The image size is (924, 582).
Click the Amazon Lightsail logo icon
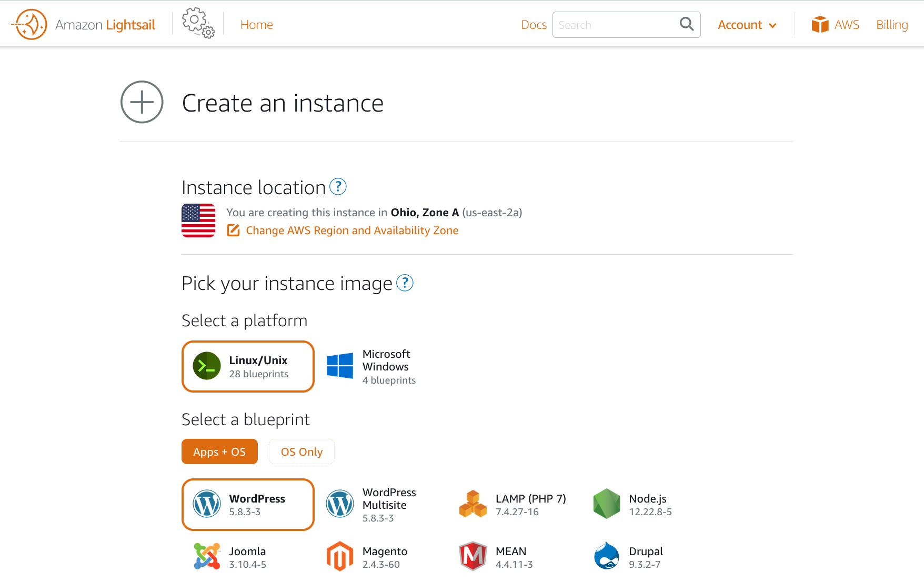(x=29, y=24)
